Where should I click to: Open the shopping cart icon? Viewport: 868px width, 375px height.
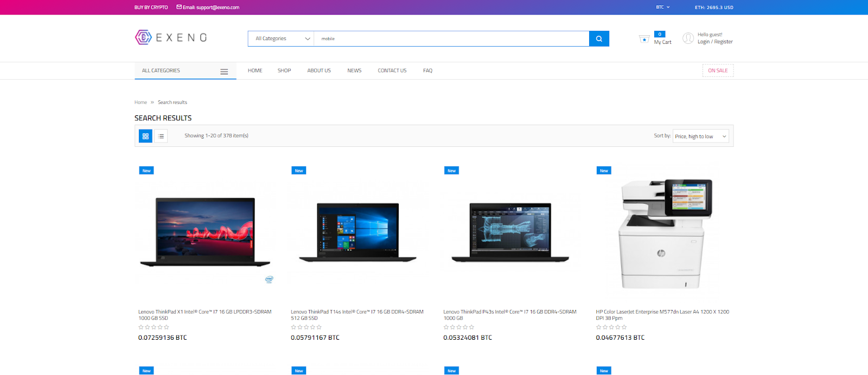pyautogui.click(x=644, y=39)
